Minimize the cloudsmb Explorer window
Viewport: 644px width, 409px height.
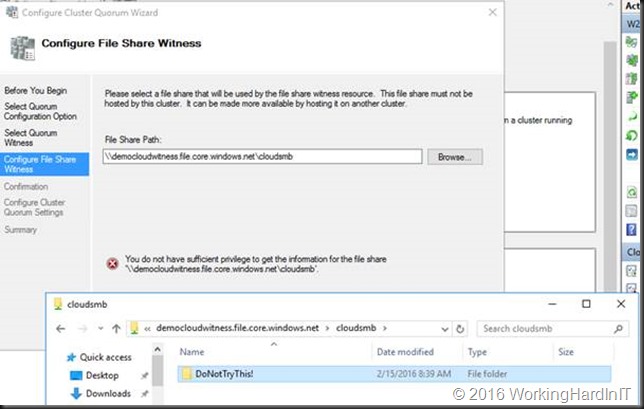[552, 304]
